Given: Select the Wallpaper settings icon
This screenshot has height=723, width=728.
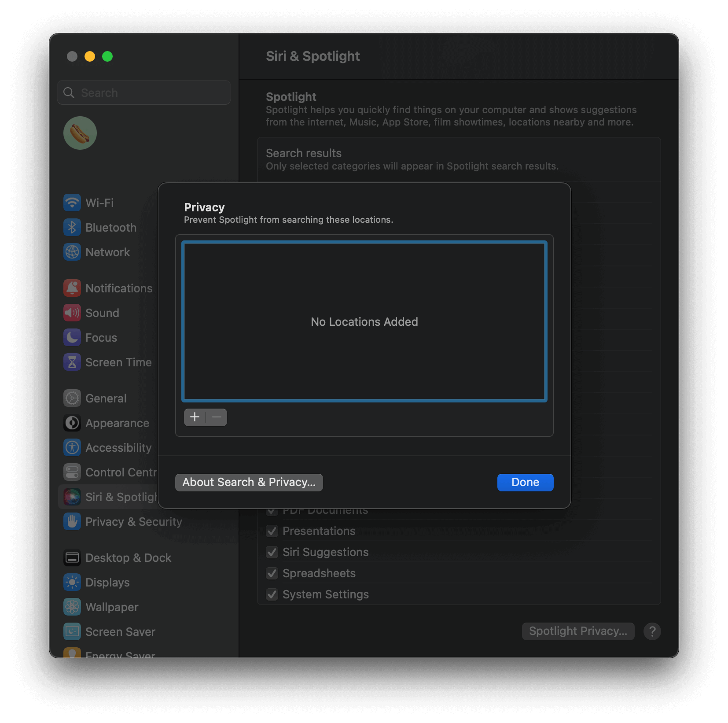Looking at the screenshot, I should [72, 607].
